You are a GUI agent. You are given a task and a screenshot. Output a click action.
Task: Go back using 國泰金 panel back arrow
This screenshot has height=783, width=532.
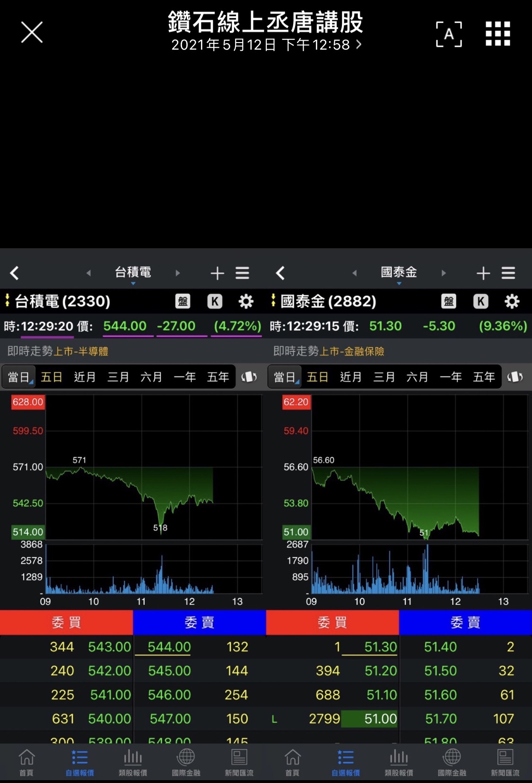(280, 273)
